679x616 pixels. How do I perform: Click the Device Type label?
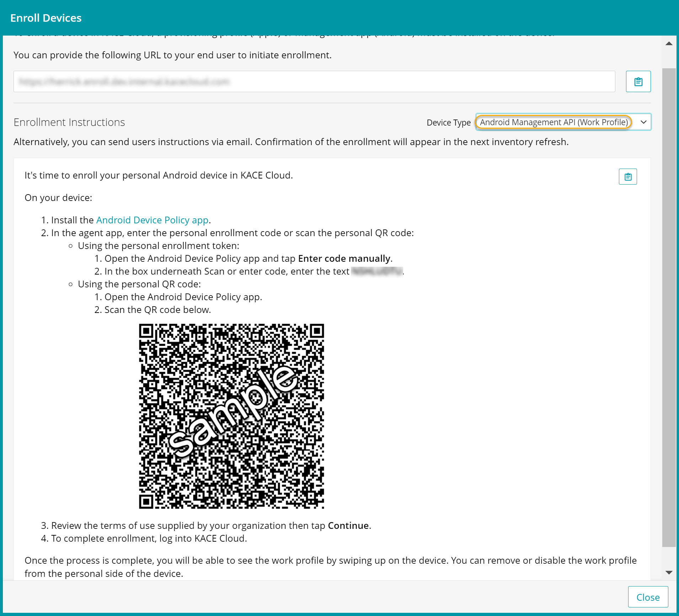point(449,123)
